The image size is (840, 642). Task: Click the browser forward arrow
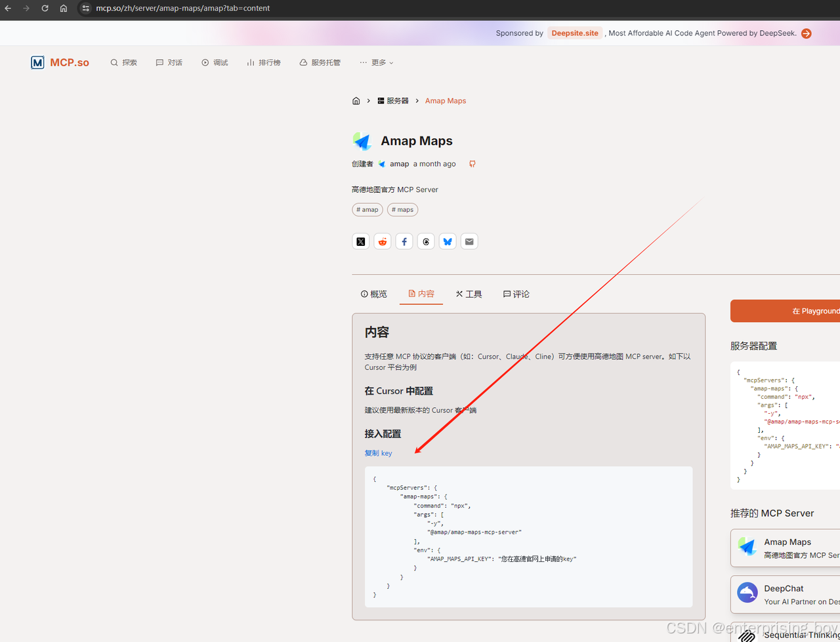click(x=26, y=9)
